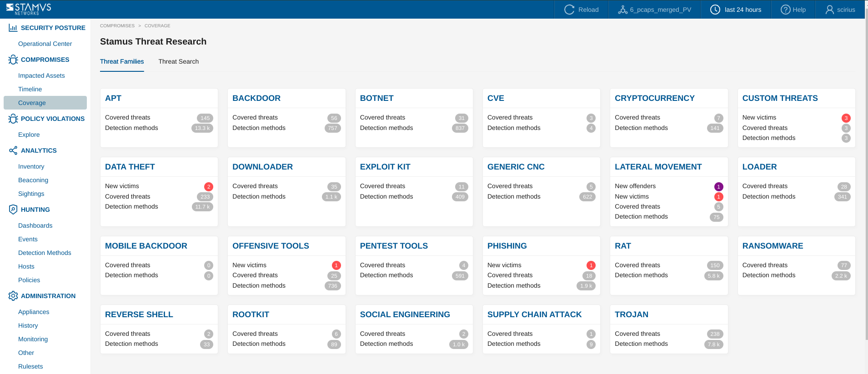Open Beaconing under Analytics
The height and width of the screenshot is (374, 868).
click(x=33, y=180)
